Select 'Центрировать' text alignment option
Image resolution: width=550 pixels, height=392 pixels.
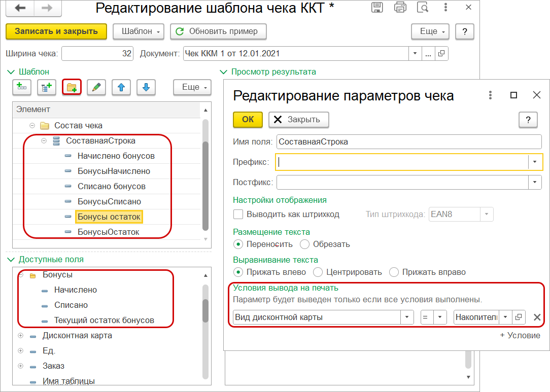pyautogui.click(x=318, y=272)
